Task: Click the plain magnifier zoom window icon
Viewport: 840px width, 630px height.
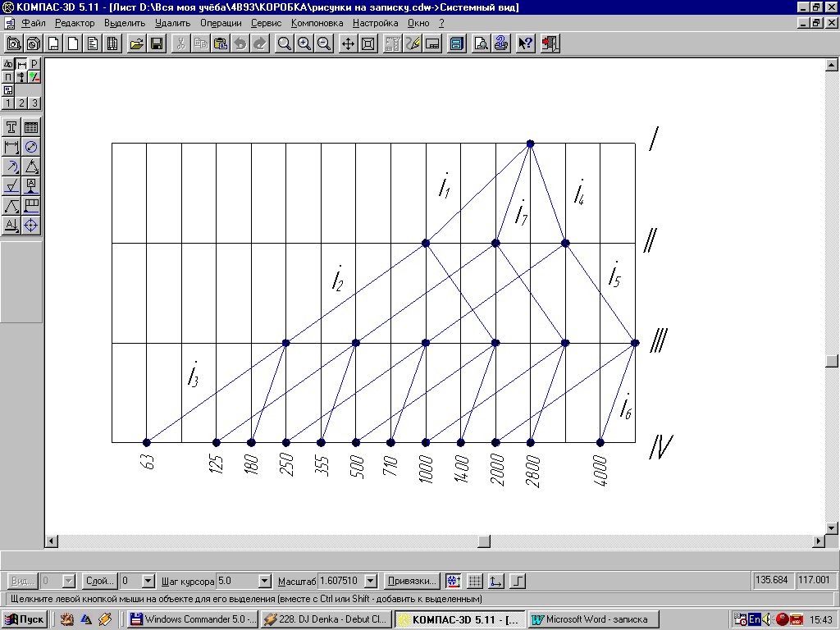Action: pos(284,43)
